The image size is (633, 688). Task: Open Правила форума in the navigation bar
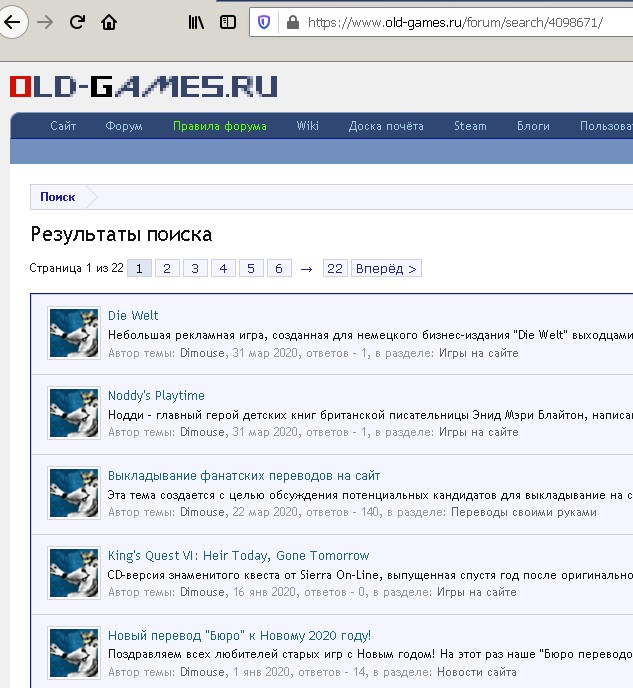(x=220, y=126)
